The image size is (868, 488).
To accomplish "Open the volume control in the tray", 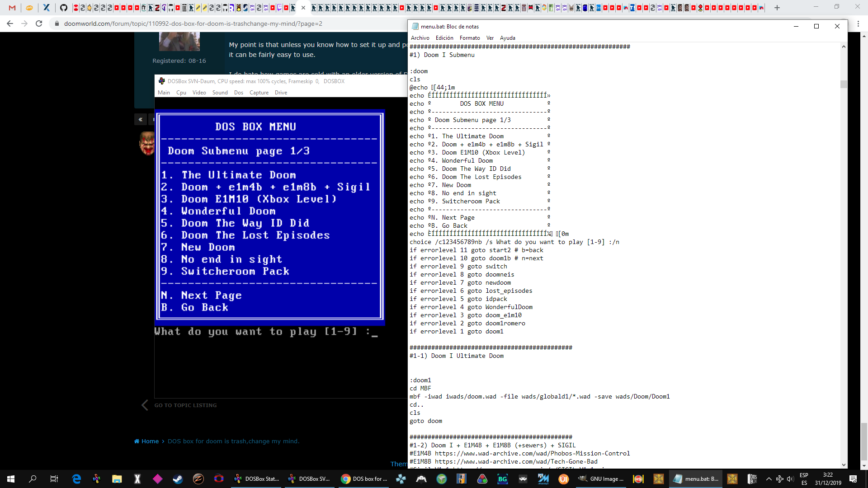I will click(790, 479).
